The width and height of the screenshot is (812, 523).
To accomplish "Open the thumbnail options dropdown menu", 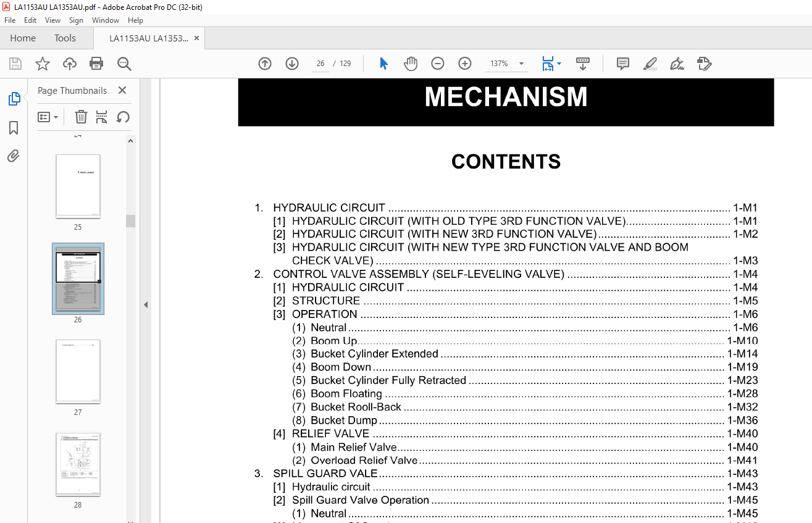I will coord(48,117).
